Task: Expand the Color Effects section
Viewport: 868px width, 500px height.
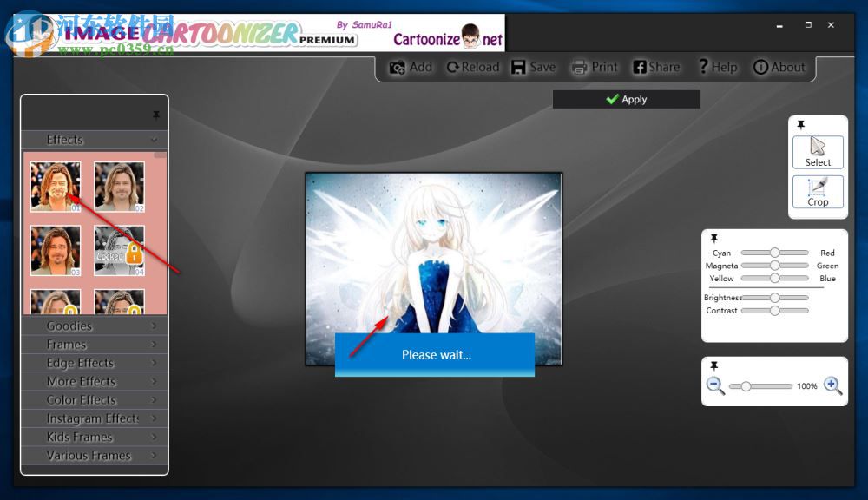Action: point(94,400)
